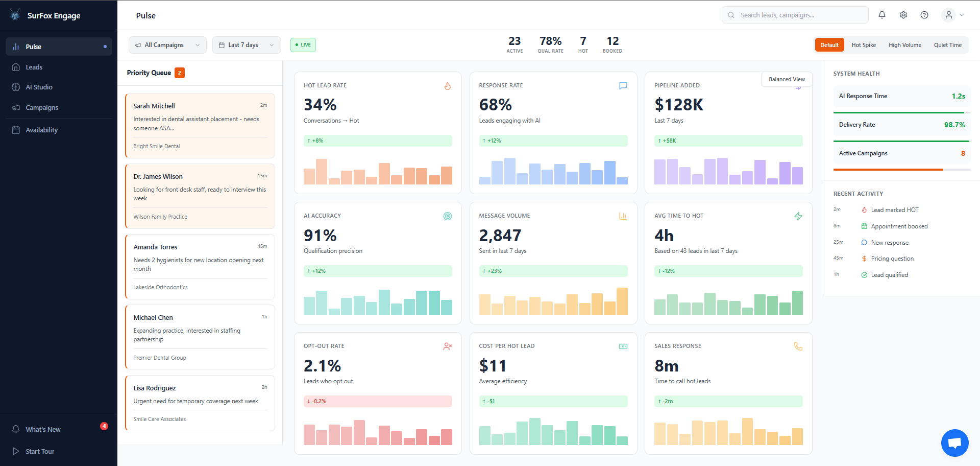Click the Balanced View button
980x466 pixels.
coord(786,79)
